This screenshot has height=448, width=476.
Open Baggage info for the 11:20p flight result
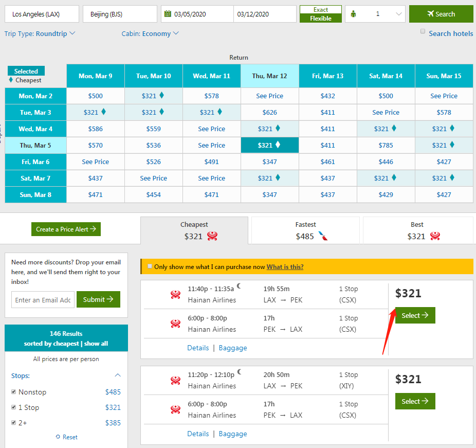(233, 434)
